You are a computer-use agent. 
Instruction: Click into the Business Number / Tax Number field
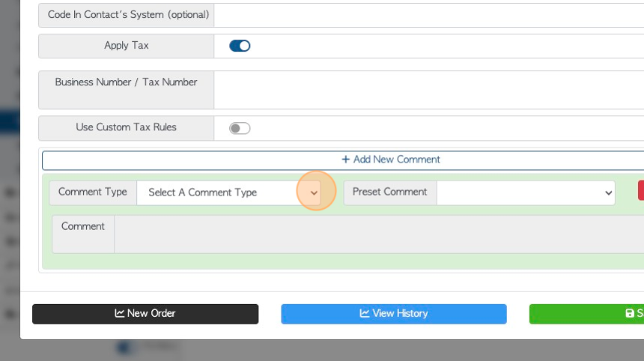click(429, 90)
